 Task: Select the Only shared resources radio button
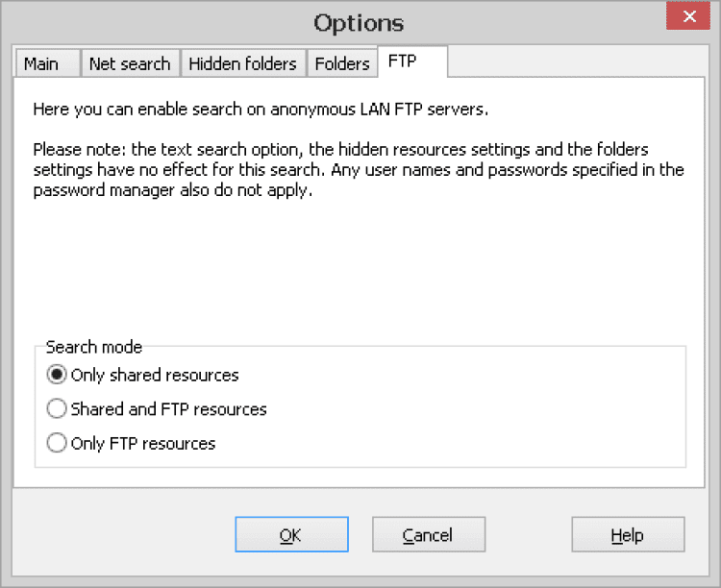(x=58, y=375)
